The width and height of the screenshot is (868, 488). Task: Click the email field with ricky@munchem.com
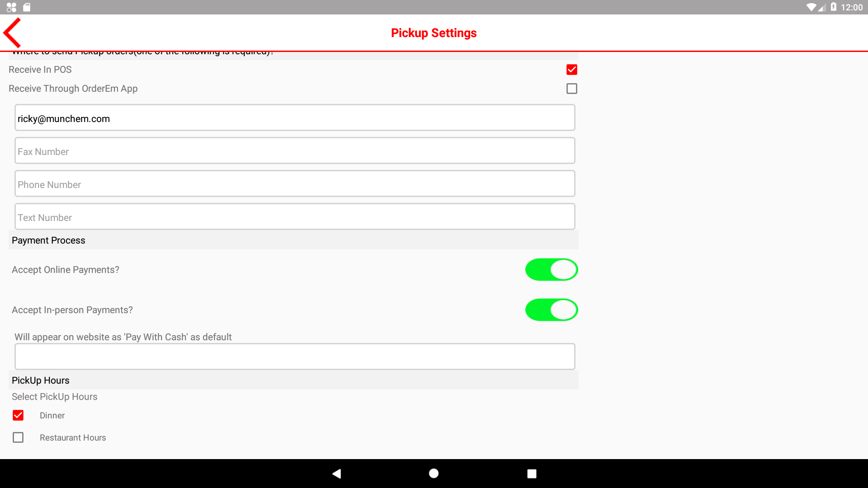[295, 118]
